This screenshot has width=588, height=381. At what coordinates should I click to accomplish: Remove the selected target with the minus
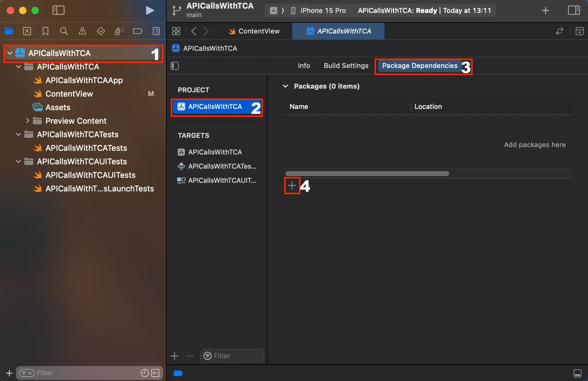pos(190,356)
